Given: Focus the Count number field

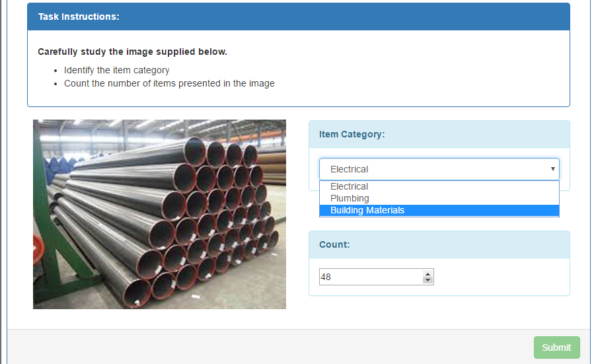Looking at the screenshot, I should [x=371, y=277].
